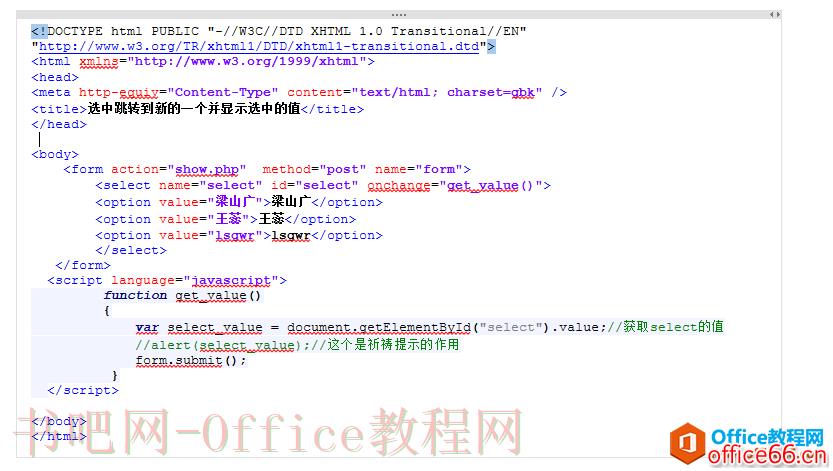The image size is (833, 471).
Task: Click the comment '//获取select的值'
Action: [x=665, y=327]
